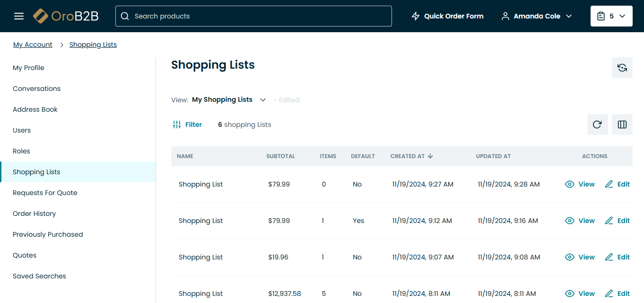
Task: Edit the $12,937.58 shopping list
Action: (x=618, y=294)
